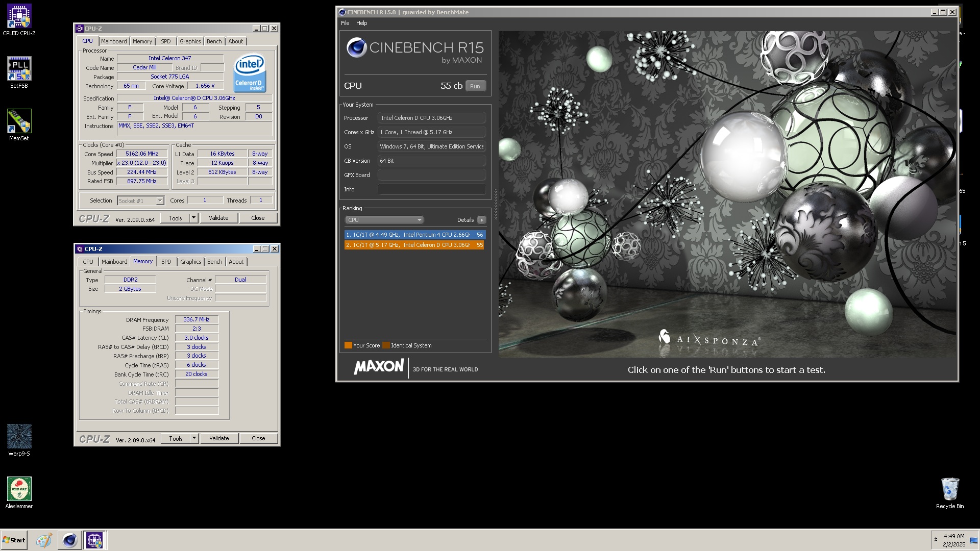Click the MAXON logo in Cinebench

(379, 367)
